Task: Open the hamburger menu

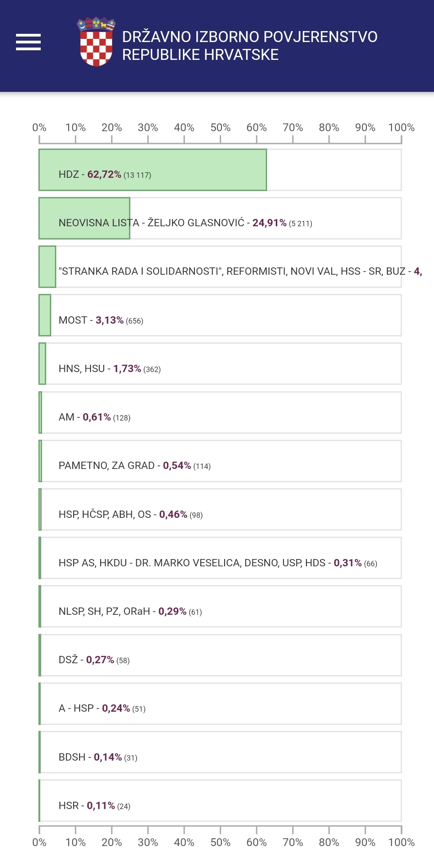Action: pos(28,42)
